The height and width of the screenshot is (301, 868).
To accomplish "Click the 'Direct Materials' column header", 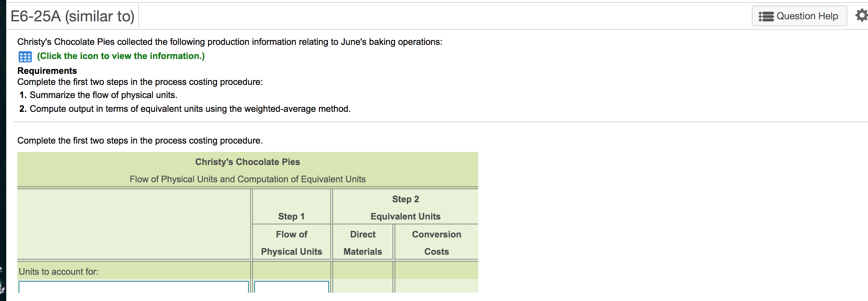I will tap(363, 243).
